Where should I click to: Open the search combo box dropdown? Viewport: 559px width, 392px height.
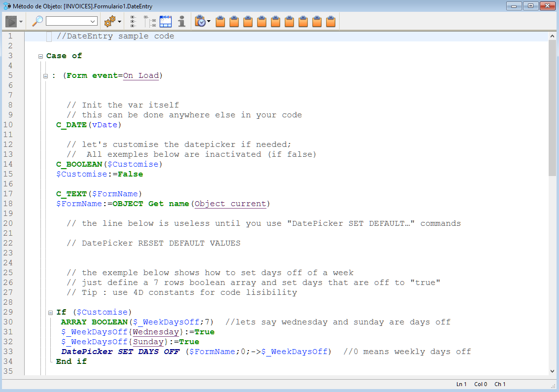tap(93, 21)
